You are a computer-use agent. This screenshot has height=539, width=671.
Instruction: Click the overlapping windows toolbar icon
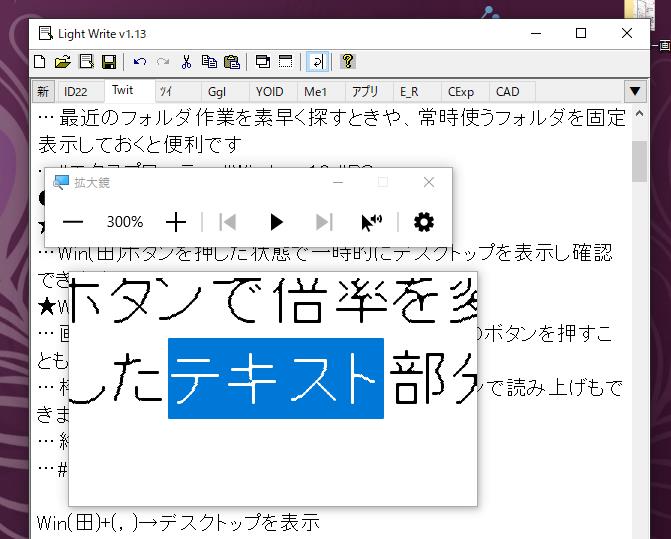(263, 62)
